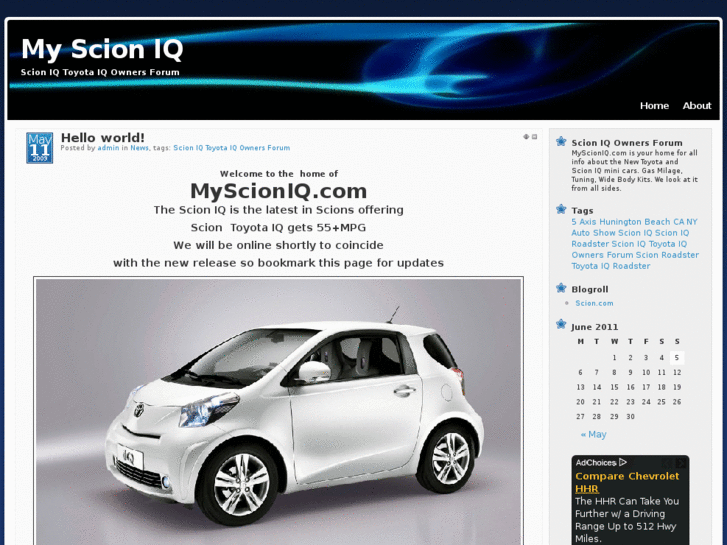Click the Scion IQ Owners Forum sidebar heading
The width and height of the screenshot is (727, 545).
[627, 143]
